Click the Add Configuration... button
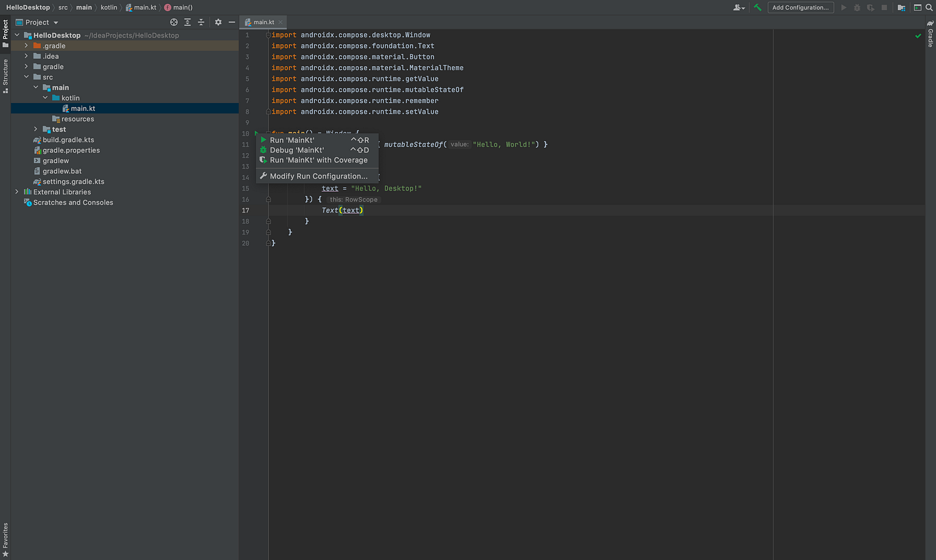This screenshot has width=936, height=560. [801, 7]
